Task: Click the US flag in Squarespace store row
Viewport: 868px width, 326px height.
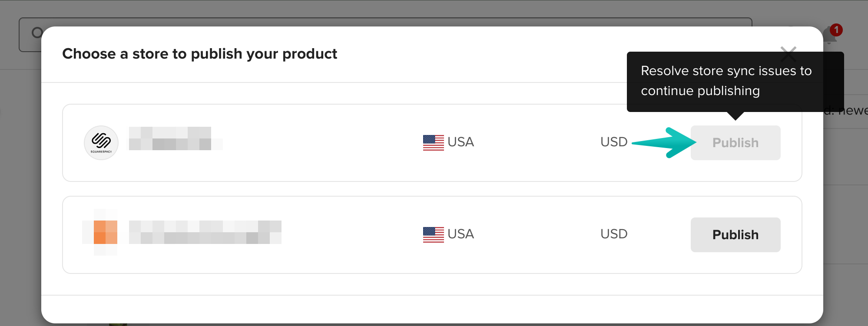Action: coord(433,143)
